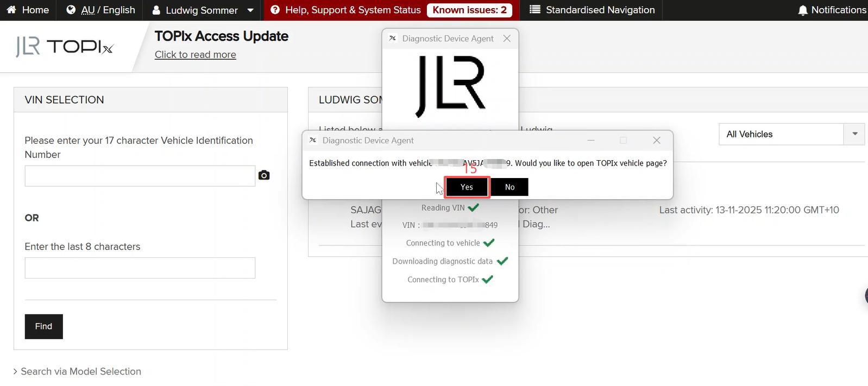The height and width of the screenshot is (386, 868).
Task: Follow the Click to read more link
Action: (195, 54)
